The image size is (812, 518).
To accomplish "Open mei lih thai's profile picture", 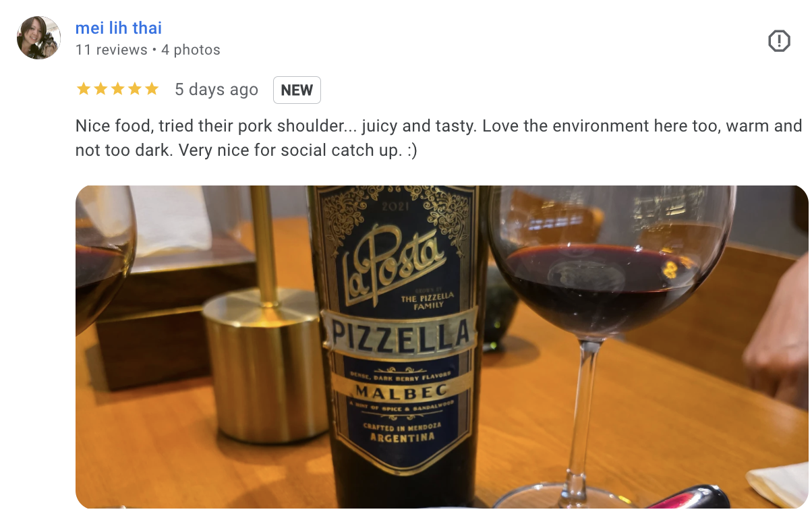I will pyautogui.click(x=38, y=38).
